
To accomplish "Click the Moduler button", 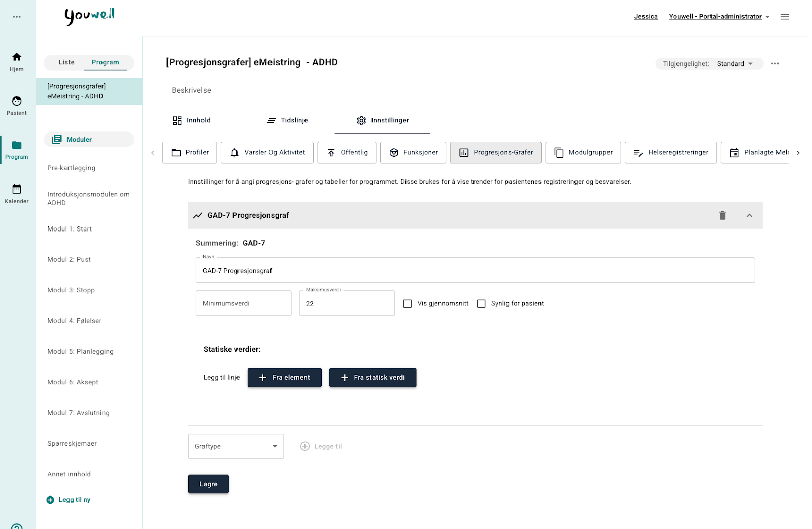I will click(89, 139).
